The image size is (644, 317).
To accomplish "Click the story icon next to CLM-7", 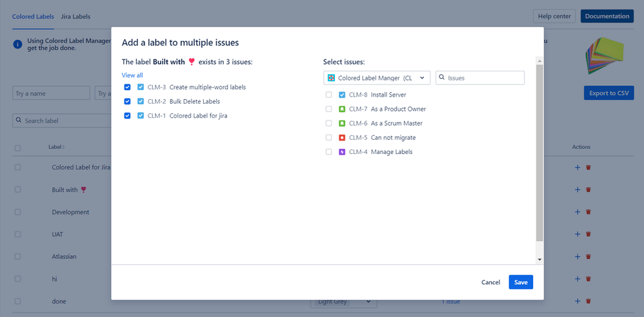I will pyautogui.click(x=342, y=109).
